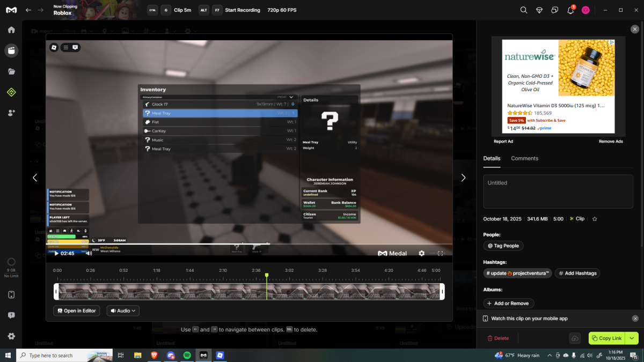Viewport: 644px width, 362px height.
Task: Click the green timeline playhead marker
Action: pos(267,275)
